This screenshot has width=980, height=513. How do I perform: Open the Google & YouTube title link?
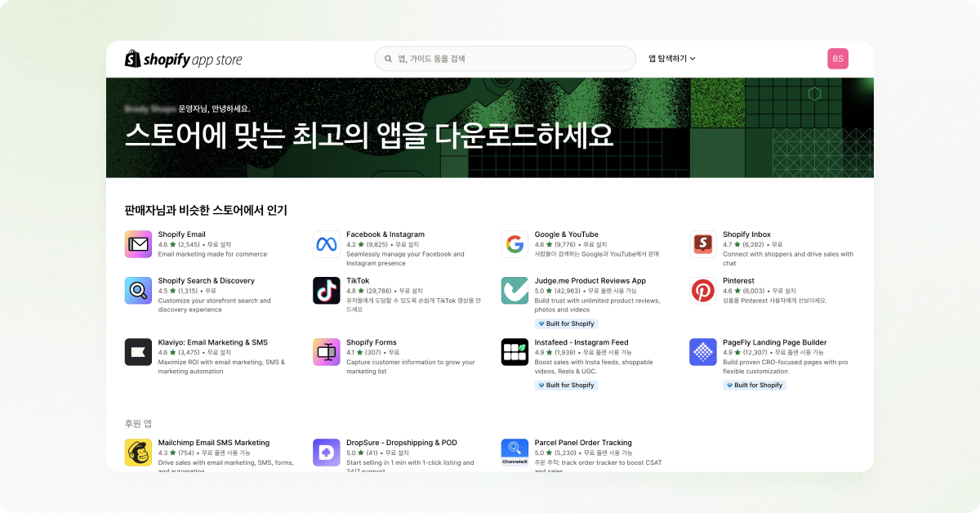[x=567, y=234]
